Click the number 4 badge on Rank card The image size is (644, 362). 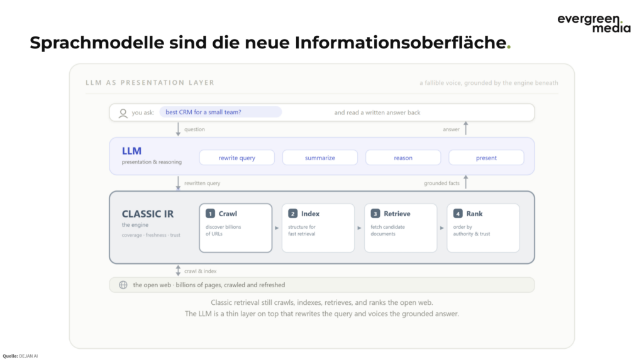tap(458, 214)
